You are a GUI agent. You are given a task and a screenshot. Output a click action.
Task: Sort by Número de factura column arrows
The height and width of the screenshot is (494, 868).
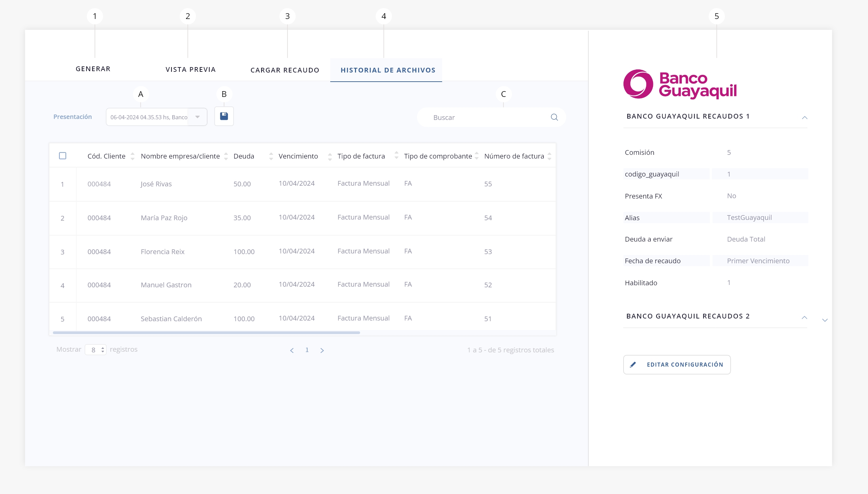coord(550,156)
